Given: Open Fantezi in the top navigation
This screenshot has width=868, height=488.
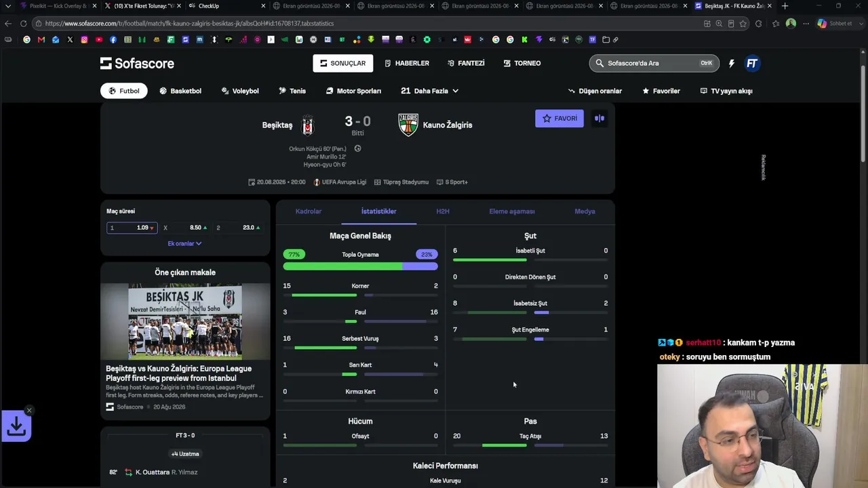Looking at the screenshot, I should point(466,63).
